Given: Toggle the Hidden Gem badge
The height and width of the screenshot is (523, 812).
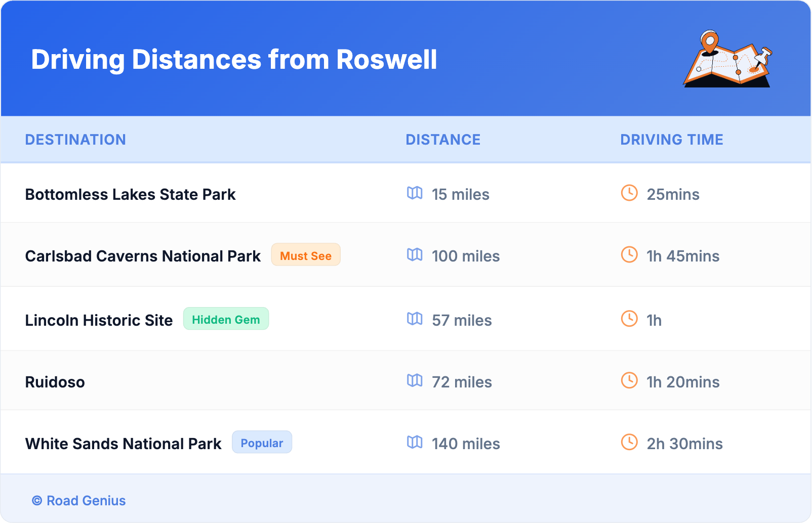Looking at the screenshot, I should [x=226, y=319].
